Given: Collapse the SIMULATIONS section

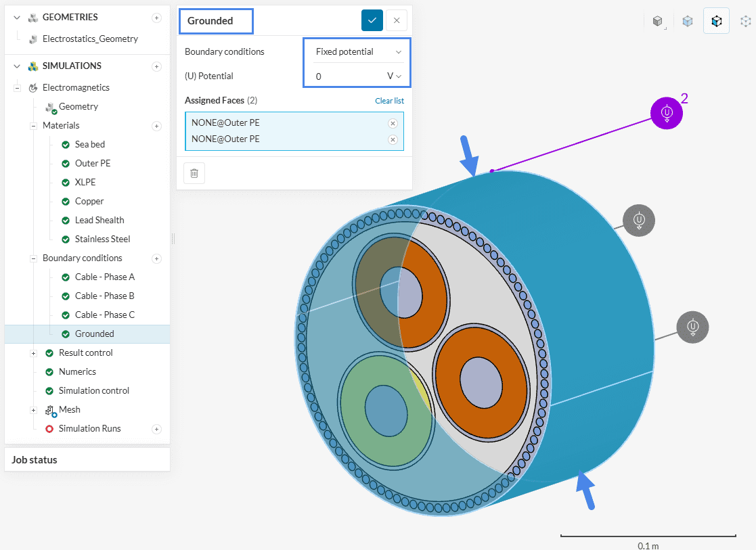Looking at the screenshot, I should (x=17, y=66).
